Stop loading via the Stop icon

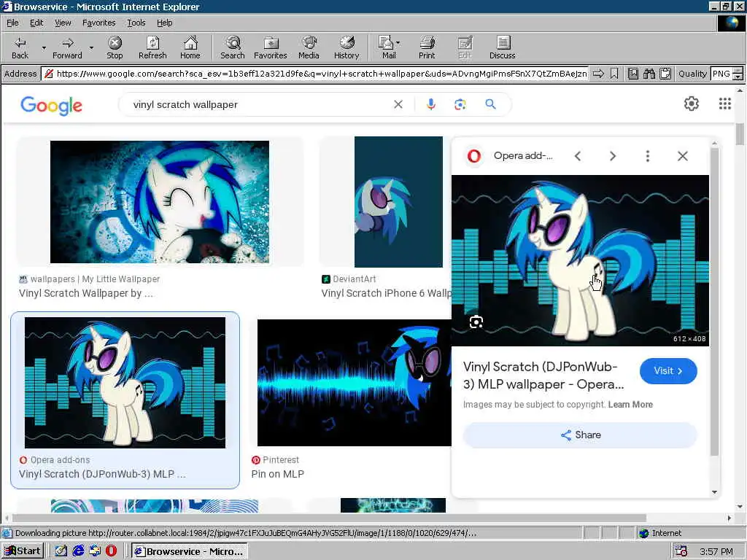pos(115,47)
